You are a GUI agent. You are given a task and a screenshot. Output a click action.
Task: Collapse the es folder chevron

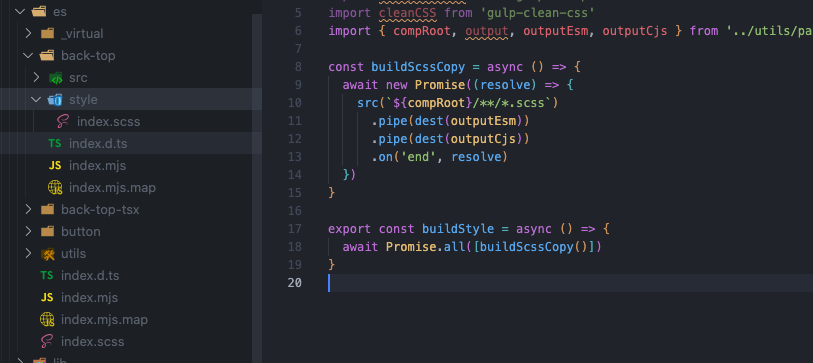(20, 11)
